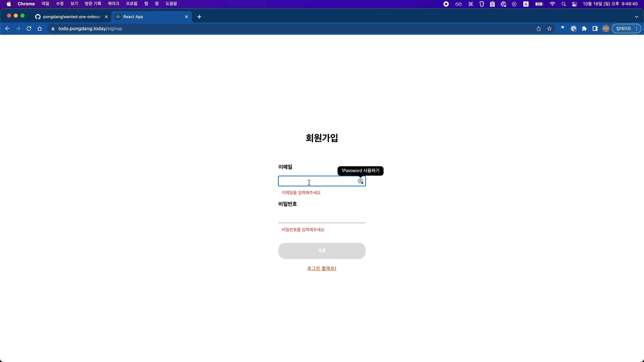
Task: Toggle the Chrome side panel icon
Action: point(595,28)
